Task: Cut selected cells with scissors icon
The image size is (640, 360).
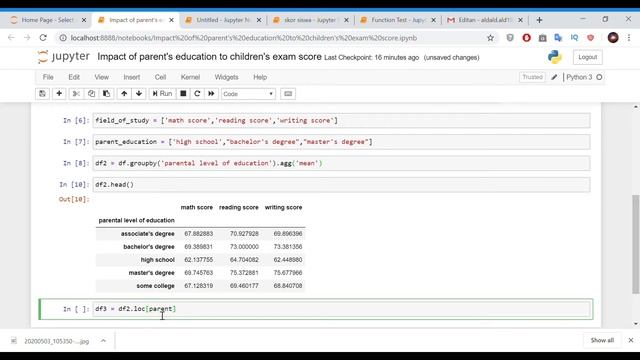Action: point(76,94)
